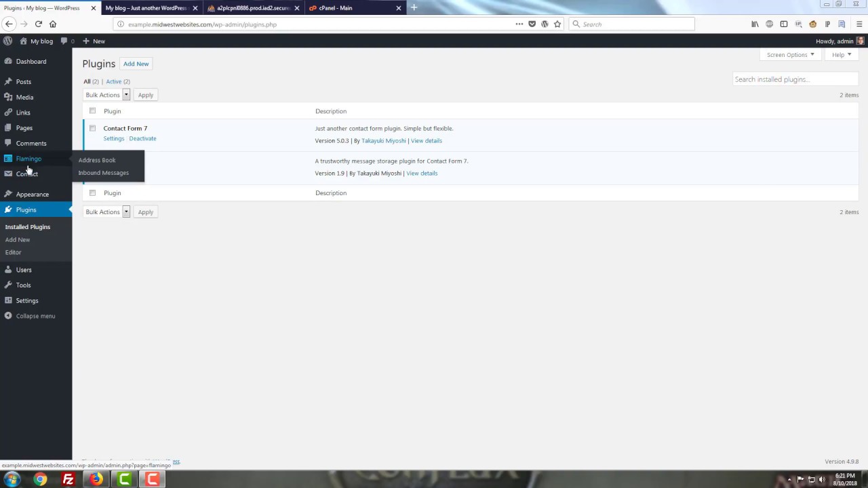Launch FileZilla from the taskbar
Image resolution: width=868 pixels, height=488 pixels.
click(68, 480)
